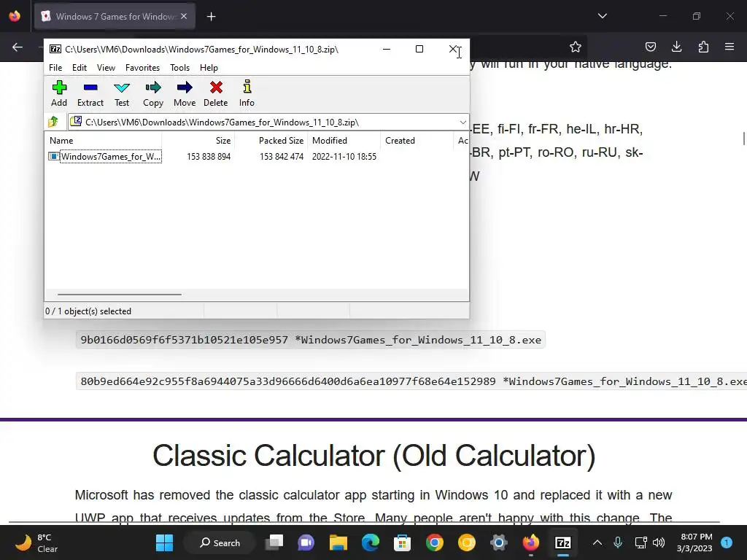Image resolution: width=747 pixels, height=560 pixels.
Task: Click the Extract toolbar icon
Action: coord(90,93)
